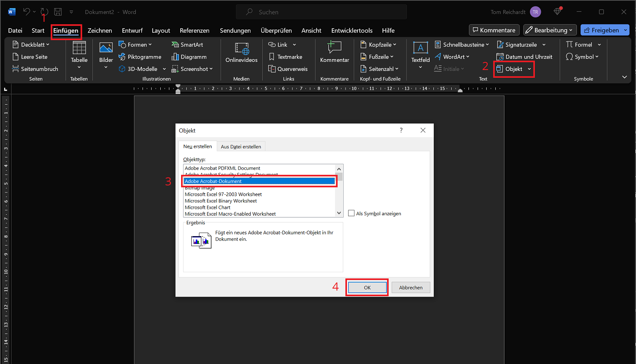Add a blank page with Leere Seite
The width and height of the screenshot is (636, 364).
[x=30, y=57]
